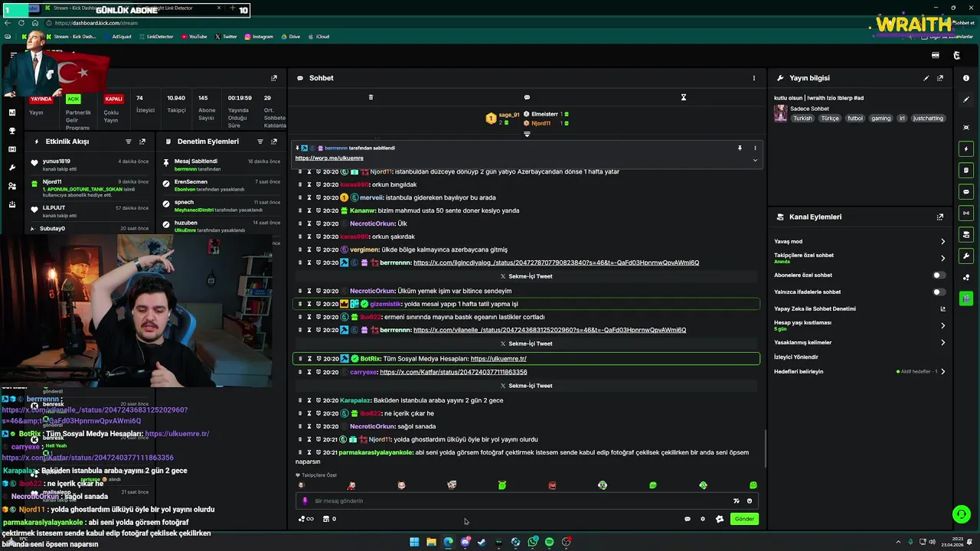Click username NecroticOrkun saying Ülk
The image size is (980, 551).
372,223
